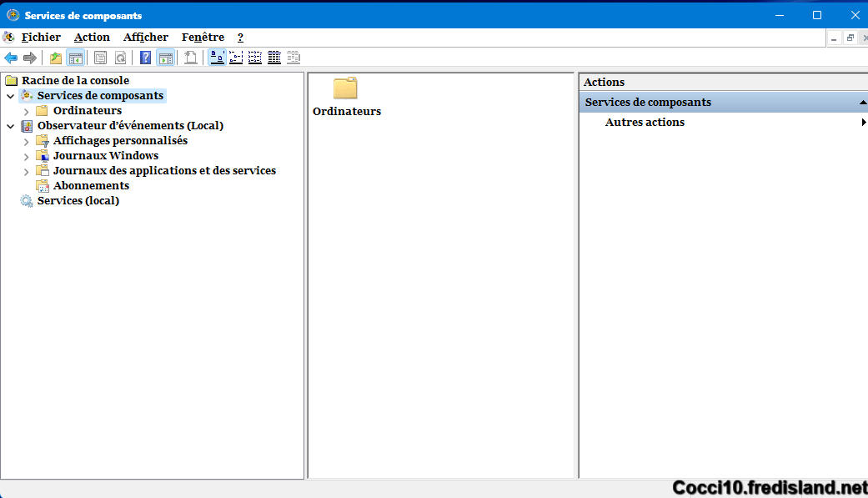Viewport: 868px width, 498px height.
Task: Minimize the inner MMC child window
Action: click(x=834, y=38)
